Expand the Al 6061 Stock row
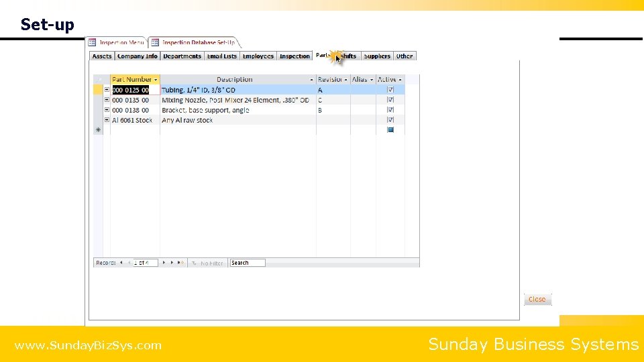 [107, 120]
